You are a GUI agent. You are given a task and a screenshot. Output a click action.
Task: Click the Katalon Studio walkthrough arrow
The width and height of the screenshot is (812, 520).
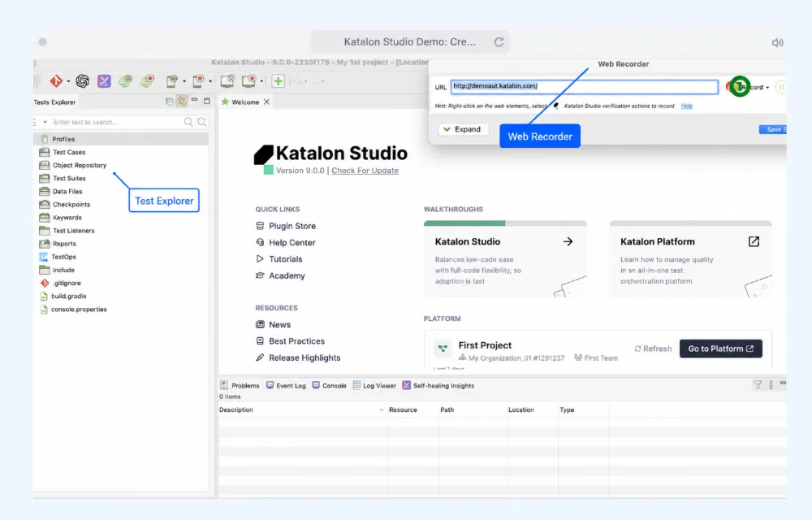pyautogui.click(x=568, y=241)
